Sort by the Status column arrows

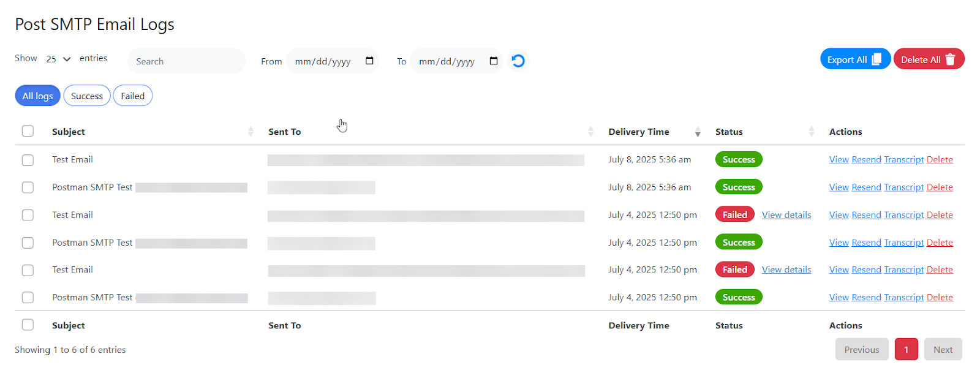(812, 131)
